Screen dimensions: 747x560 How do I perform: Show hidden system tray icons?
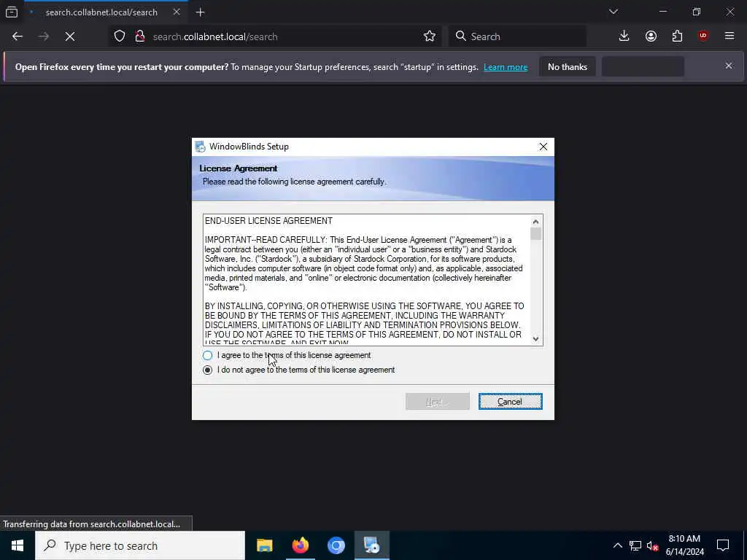tap(617, 545)
